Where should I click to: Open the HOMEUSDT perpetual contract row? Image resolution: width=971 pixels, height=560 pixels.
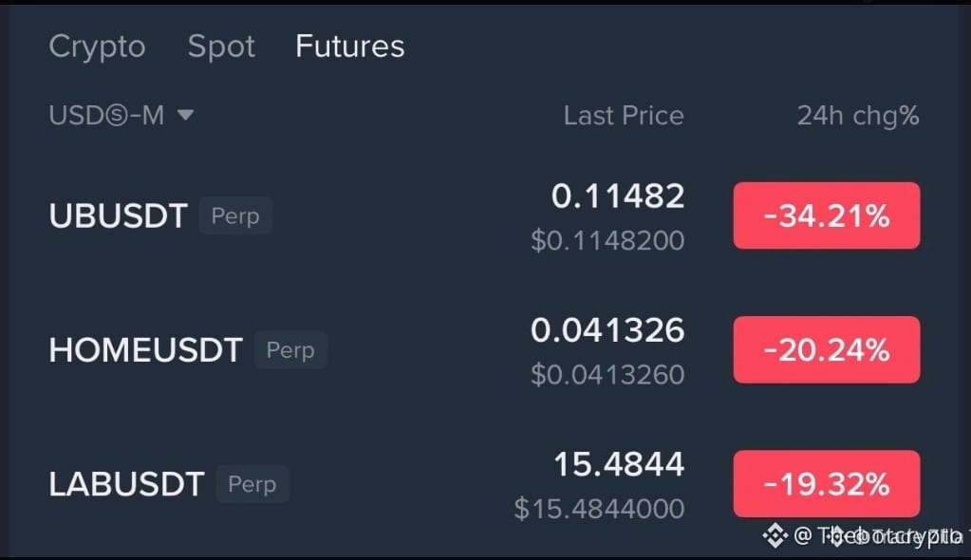click(x=484, y=350)
